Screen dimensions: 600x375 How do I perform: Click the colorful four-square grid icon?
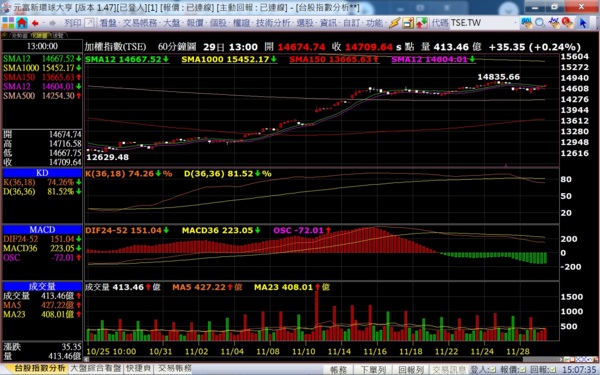[x=8, y=23]
